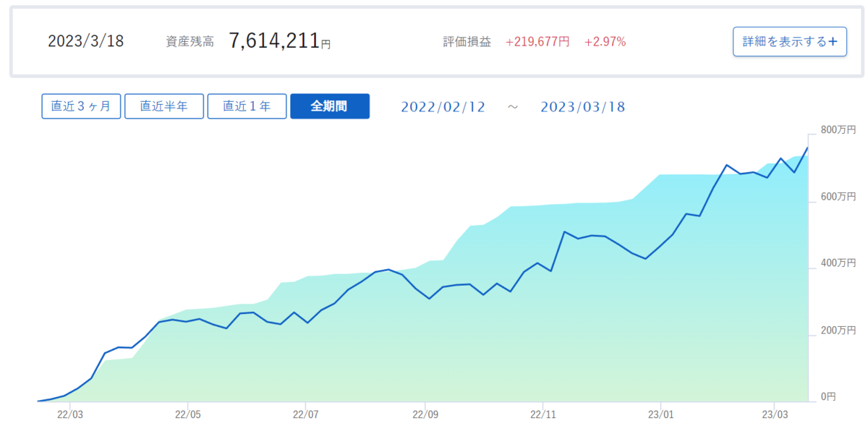Click the gain amount +219,677円
The image size is (868, 421).
pyautogui.click(x=537, y=42)
